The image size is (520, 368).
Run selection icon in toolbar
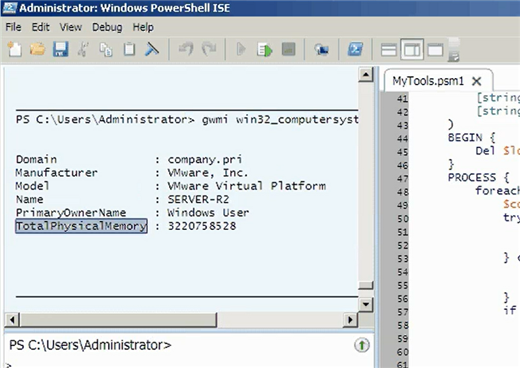point(265,50)
